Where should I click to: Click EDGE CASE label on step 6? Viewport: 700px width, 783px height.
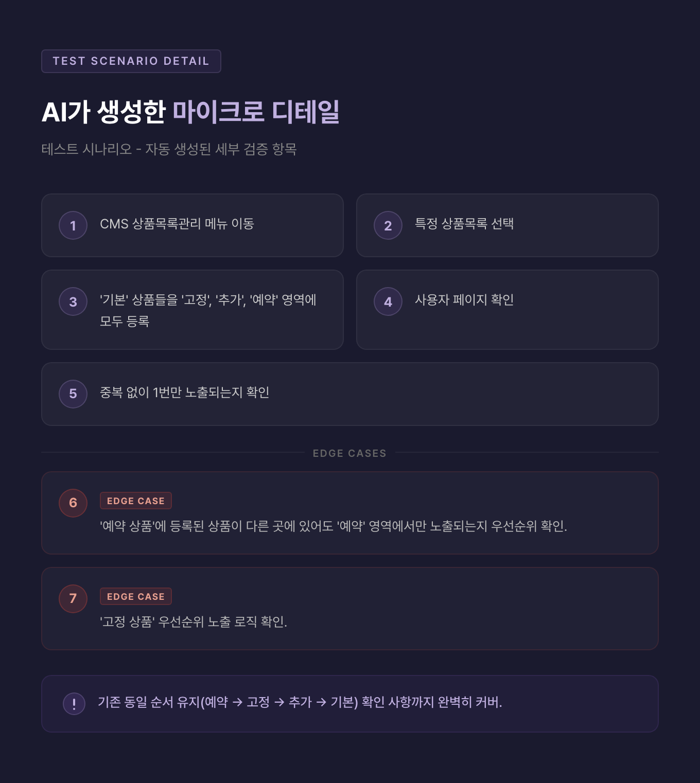tap(135, 501)
